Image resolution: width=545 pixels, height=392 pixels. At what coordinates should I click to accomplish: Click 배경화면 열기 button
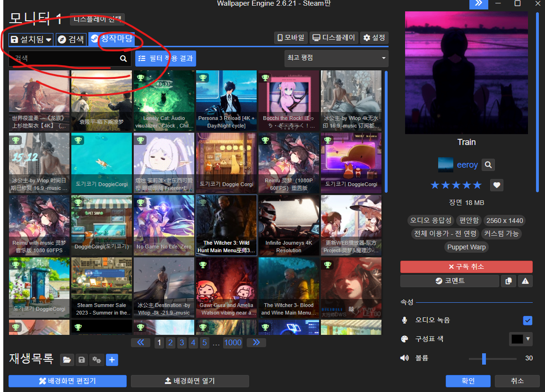190,381
